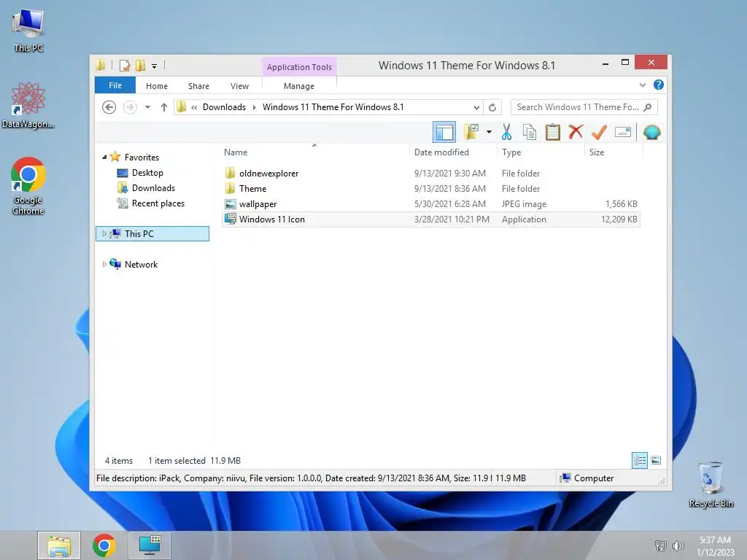Open the recent locations dropdown arrow

[147, 107]
